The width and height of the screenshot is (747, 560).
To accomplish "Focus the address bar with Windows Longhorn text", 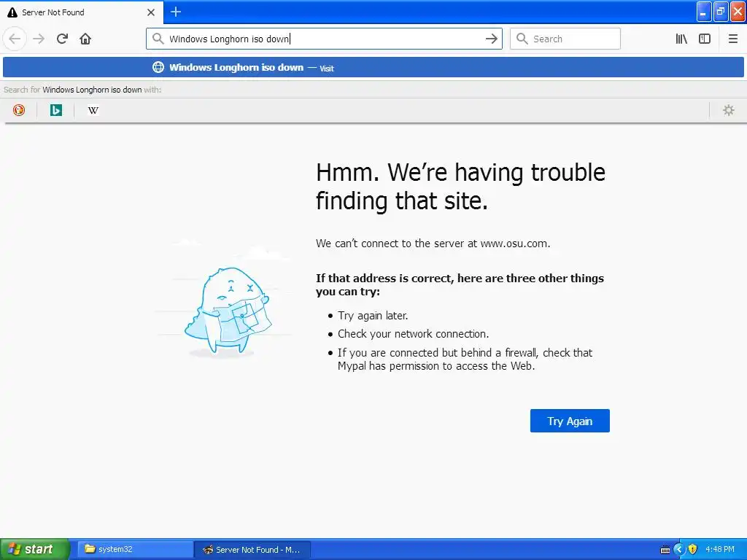I will point(324,39).
